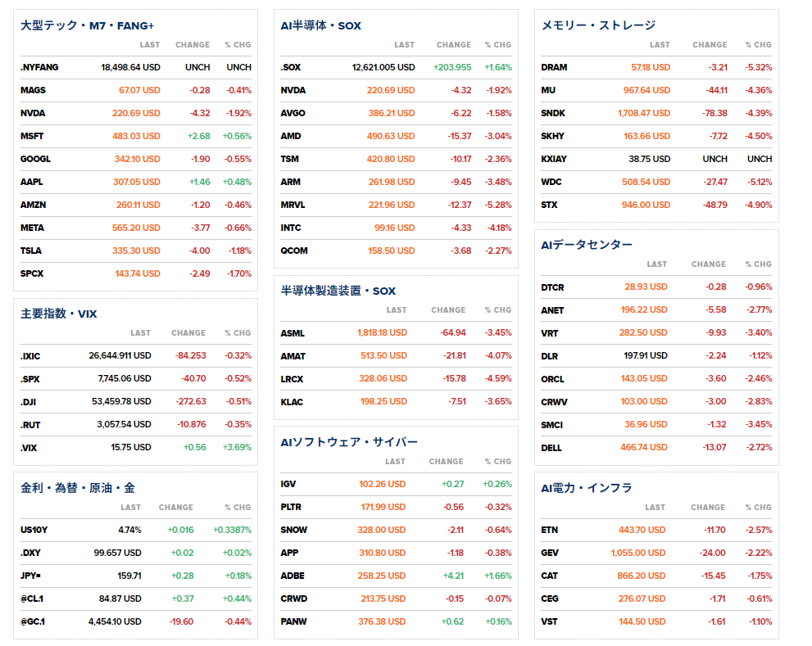This screenshot has width=812, height=646.
Task: Click the TSM ticker symbol
Action: (x=289, y=159)
